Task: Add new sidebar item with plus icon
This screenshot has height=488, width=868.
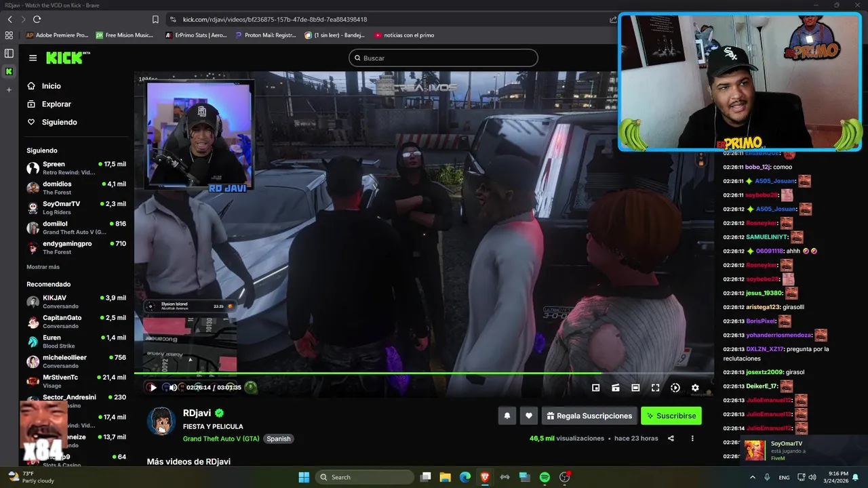Action: tap(9, 89)
